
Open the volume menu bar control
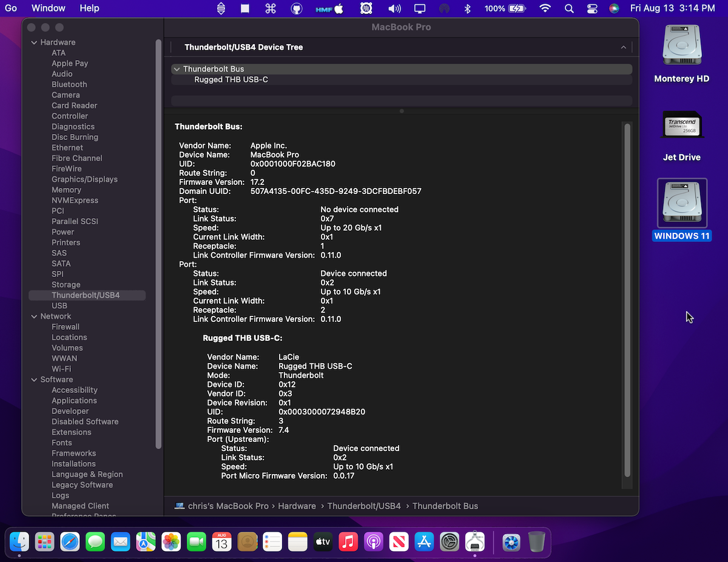point(394,8)
